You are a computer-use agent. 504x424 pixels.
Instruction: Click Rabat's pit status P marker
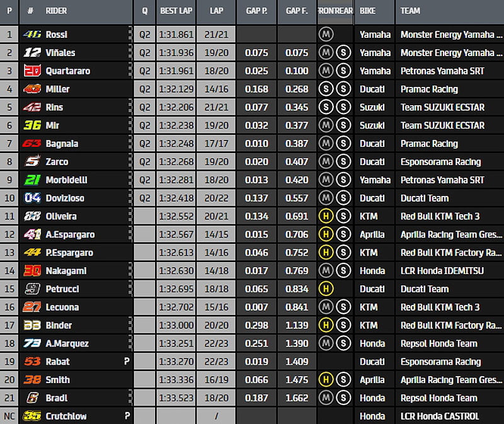tap(127, 362)
